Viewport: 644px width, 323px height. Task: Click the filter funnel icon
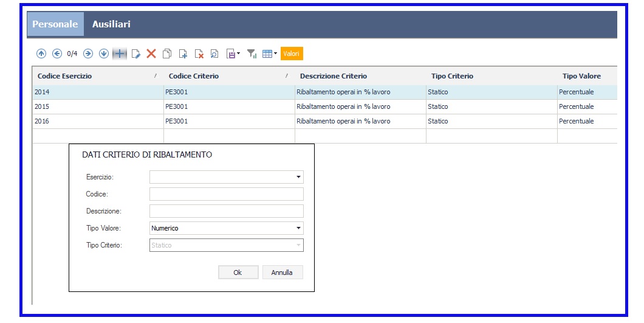(x=252, y=54)
